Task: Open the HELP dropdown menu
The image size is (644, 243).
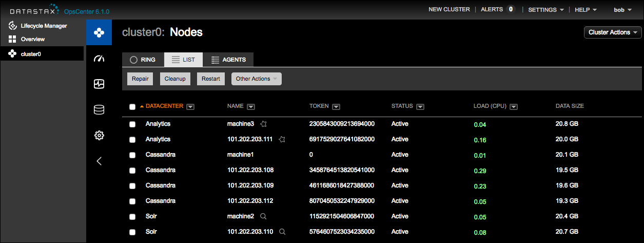Action: pyautogui.click(x=586, y=10)
